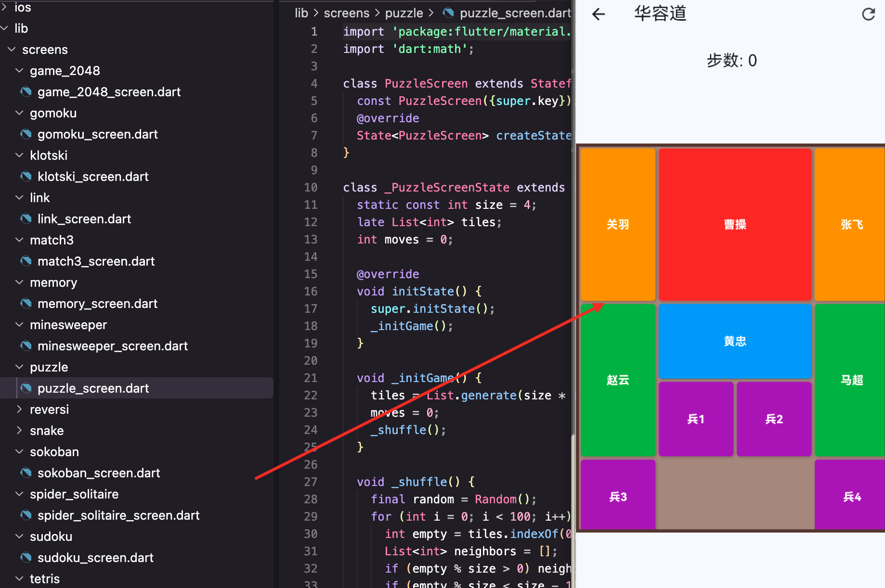Image resolution: width=885 pixels, height=588 pixels.
Task: Click the refresh icon to restart the puzzle
Action: click(x=868, y=14)
